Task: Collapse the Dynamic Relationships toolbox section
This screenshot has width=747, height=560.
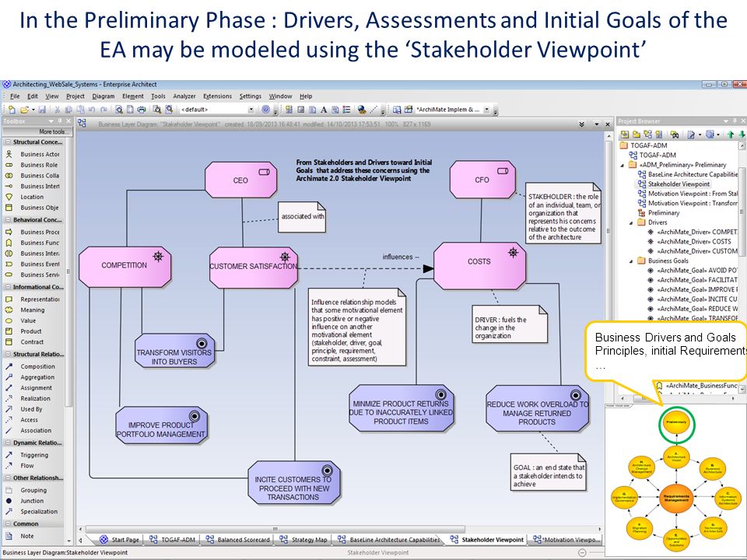Action: pos(8,443)
